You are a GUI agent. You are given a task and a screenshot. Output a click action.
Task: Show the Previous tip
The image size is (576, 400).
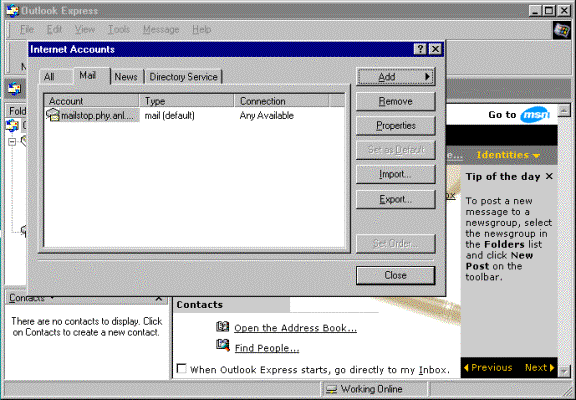pyautogui.click(x=488, y=367)
